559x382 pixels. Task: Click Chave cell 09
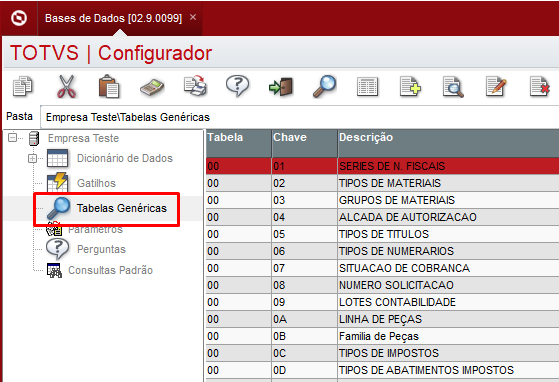(304, 302)
